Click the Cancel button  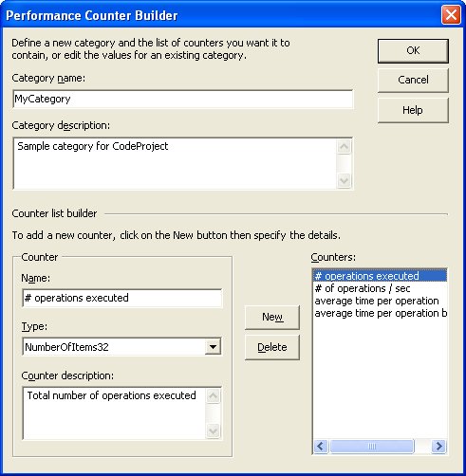413,80
